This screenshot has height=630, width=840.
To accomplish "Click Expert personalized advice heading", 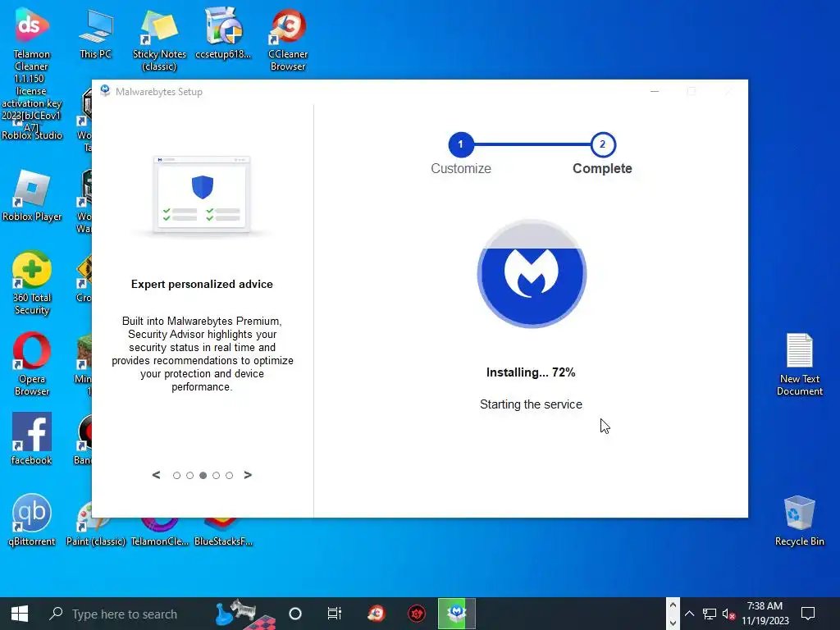I will pyautogui.click(x=202, y=285).
